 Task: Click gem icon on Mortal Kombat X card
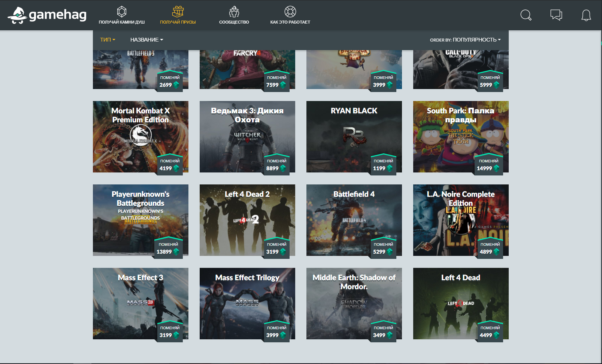(176, 168)
